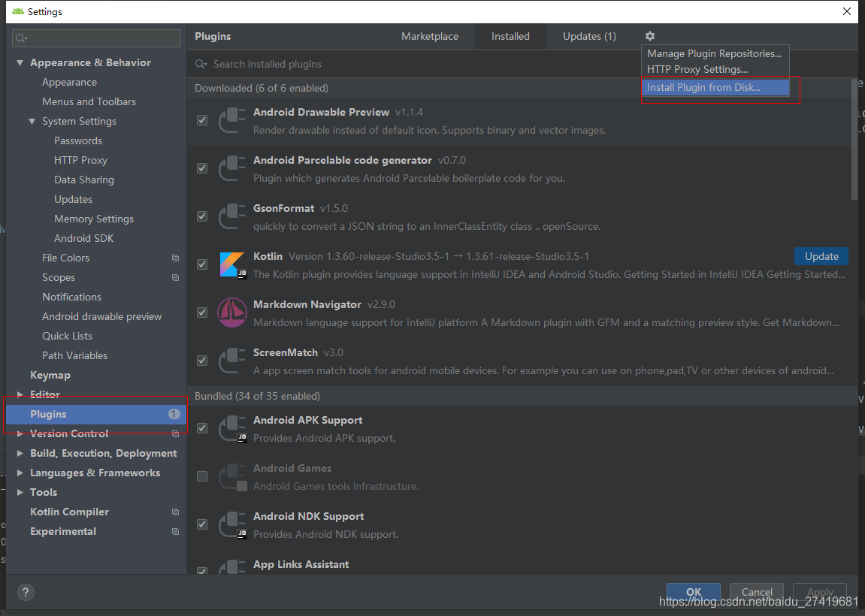Click the Android Parcelable code generator plugin icon

(x=232, y=169)
